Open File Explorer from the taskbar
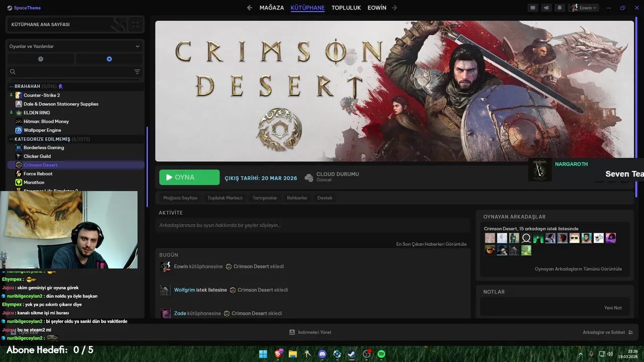The height and width of the screenshot is (362, 644). 293,354
